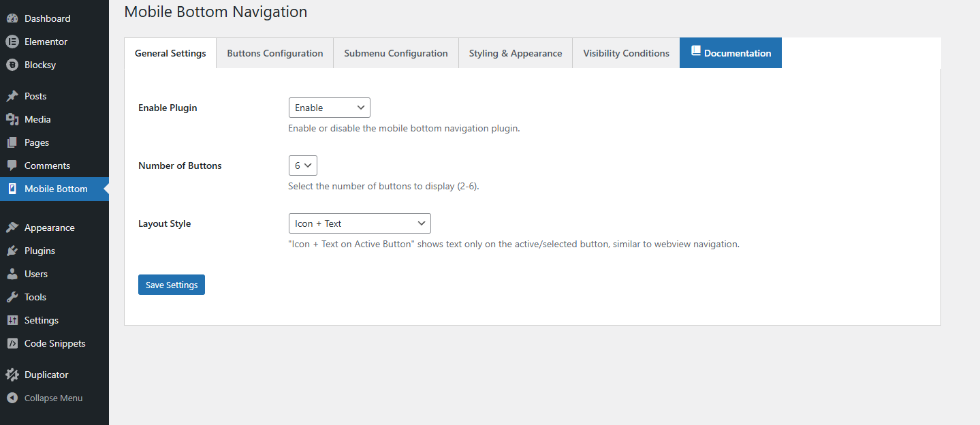Click the Blocksy icon in sidebar
The width and height of the screenshot is (980, 425).
(x=12, y=65)
